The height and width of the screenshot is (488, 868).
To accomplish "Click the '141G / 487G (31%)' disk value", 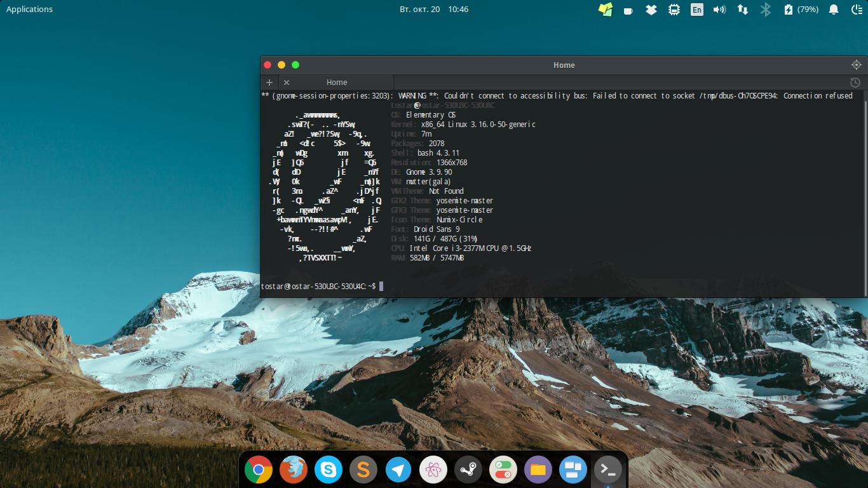I will click(x=445, y=239).
